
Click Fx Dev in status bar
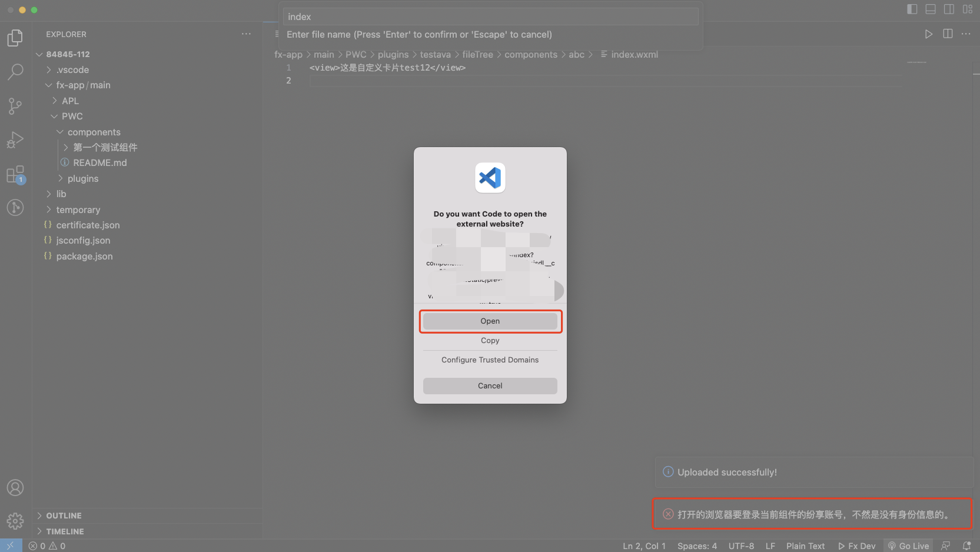pos(856,546)
